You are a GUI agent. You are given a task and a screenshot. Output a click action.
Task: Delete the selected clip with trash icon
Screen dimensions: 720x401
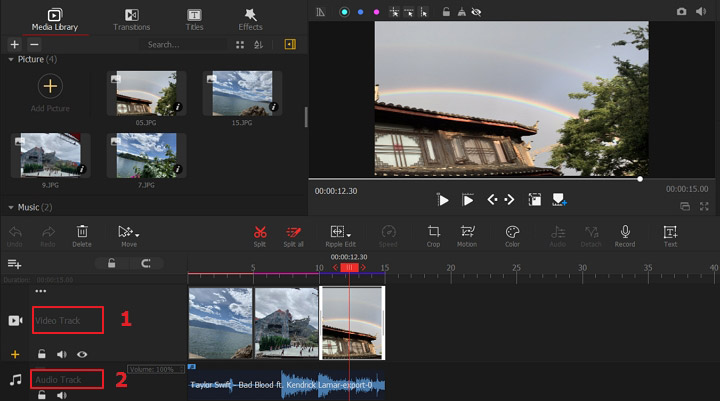(82, 232)
